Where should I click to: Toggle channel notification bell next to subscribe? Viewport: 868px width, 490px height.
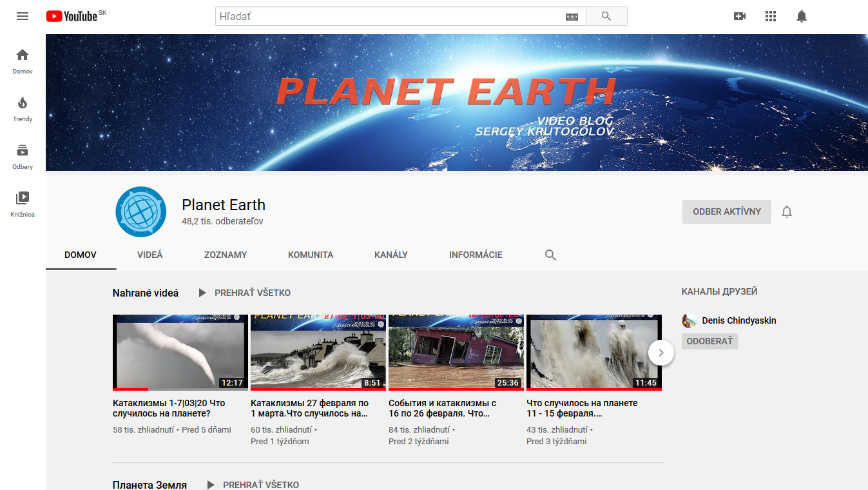(787, 211)
